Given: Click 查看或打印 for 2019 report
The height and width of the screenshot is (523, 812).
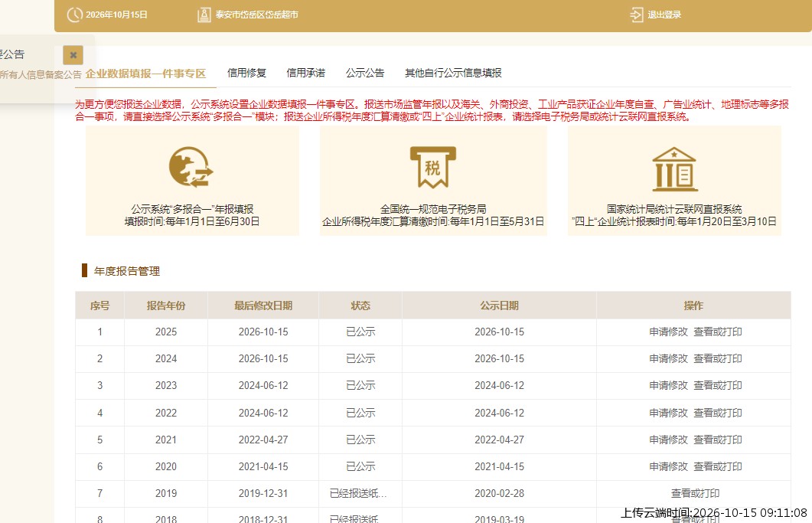Looking at the screenshot, I should click(x=696, y=493).
